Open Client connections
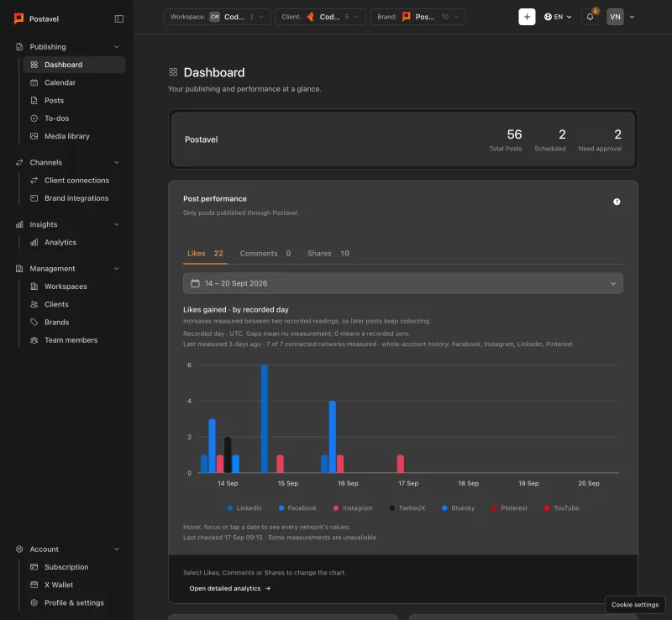Screen dimensions: 672x620 pos(74,181)
